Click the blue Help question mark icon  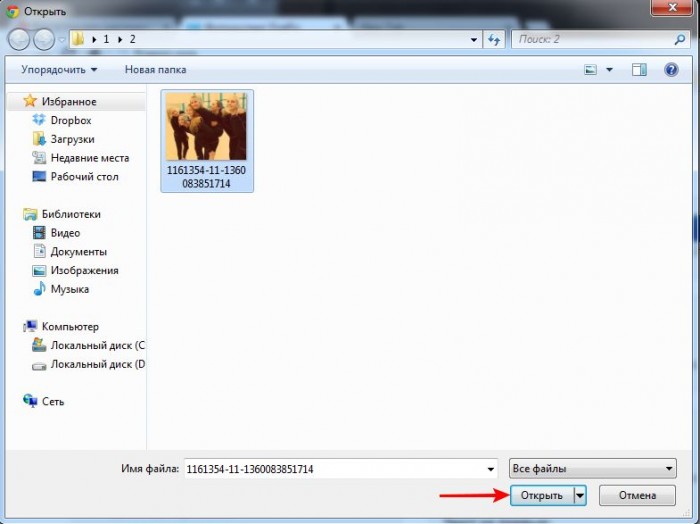pos(671,70)
